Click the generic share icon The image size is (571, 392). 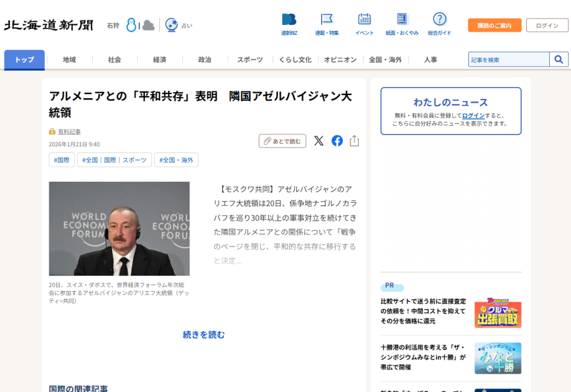[x=355, y=141]
